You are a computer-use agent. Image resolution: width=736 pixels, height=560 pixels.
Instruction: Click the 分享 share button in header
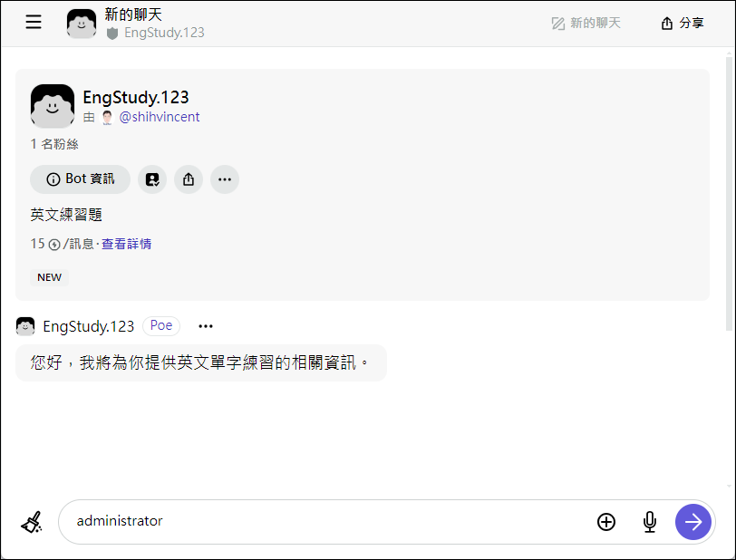point(683,23)
